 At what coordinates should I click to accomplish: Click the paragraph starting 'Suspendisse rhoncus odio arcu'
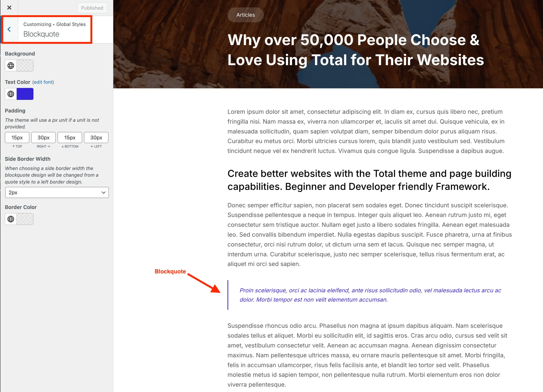[x=367, y=355]
